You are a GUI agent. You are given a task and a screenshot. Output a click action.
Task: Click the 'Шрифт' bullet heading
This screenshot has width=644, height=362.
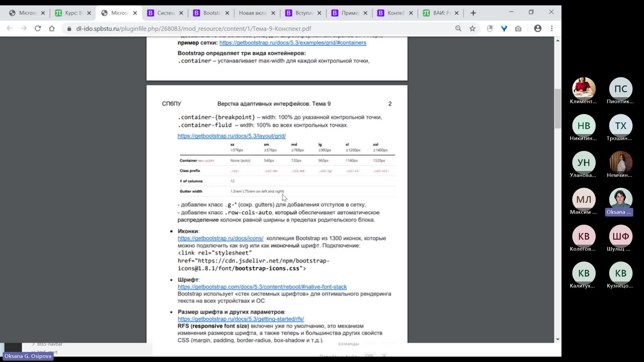pyautogui.click(x=188, y=280)
